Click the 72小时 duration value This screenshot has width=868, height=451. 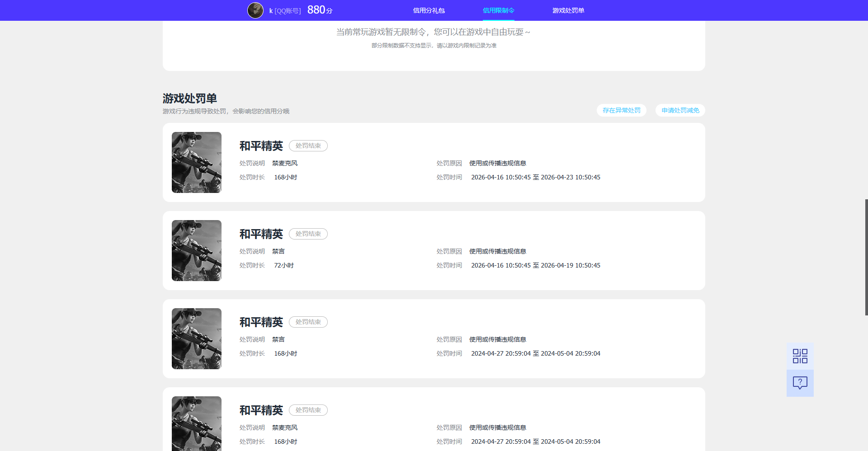(284, 265)
